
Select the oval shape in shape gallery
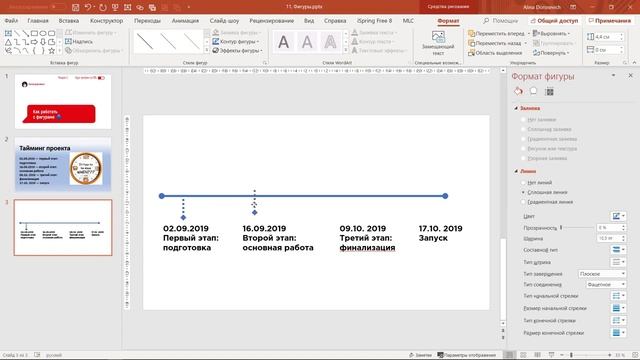click(43, 33)
